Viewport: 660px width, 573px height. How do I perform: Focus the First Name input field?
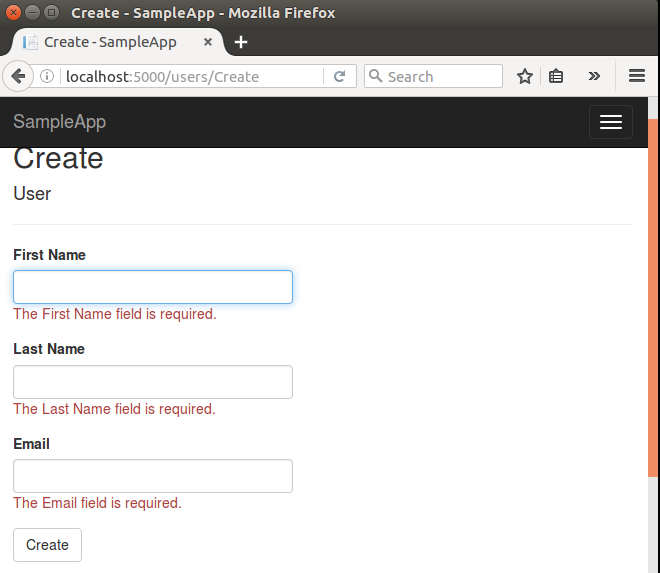(152, 287)
